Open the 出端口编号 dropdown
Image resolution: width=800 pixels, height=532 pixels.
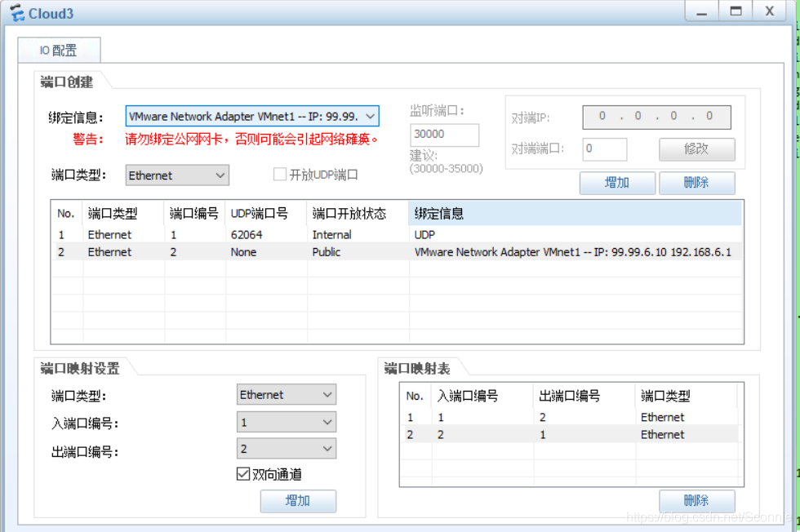point(287,449)
